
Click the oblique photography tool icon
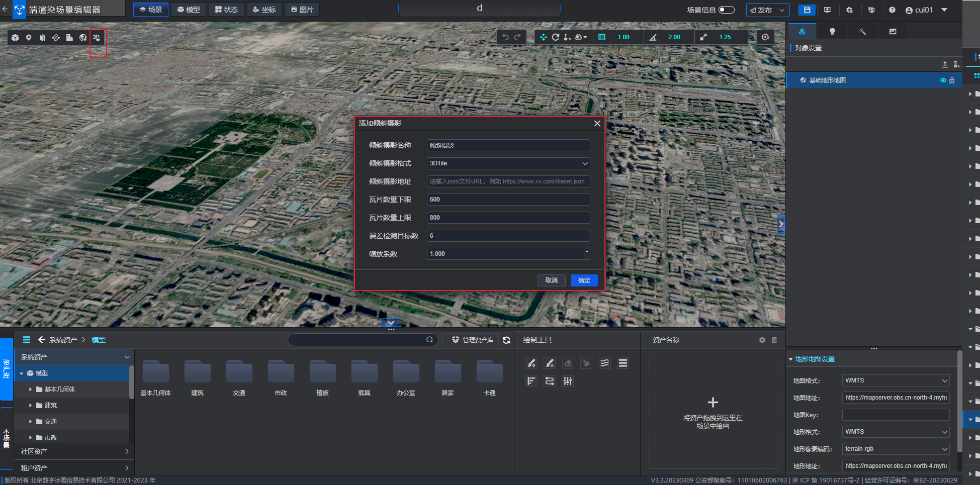(x=97, y=38)
